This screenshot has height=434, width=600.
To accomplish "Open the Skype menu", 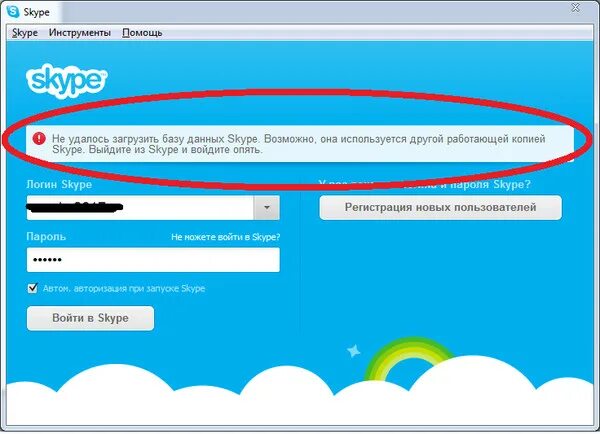I will 25,33.
